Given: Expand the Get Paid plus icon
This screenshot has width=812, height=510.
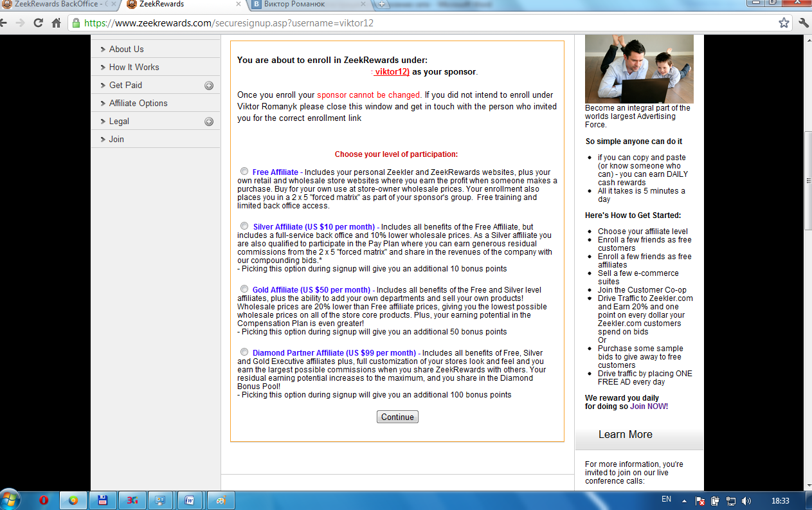Looking at the screenshot, I should pyautogui.click(x=209, y=86).
